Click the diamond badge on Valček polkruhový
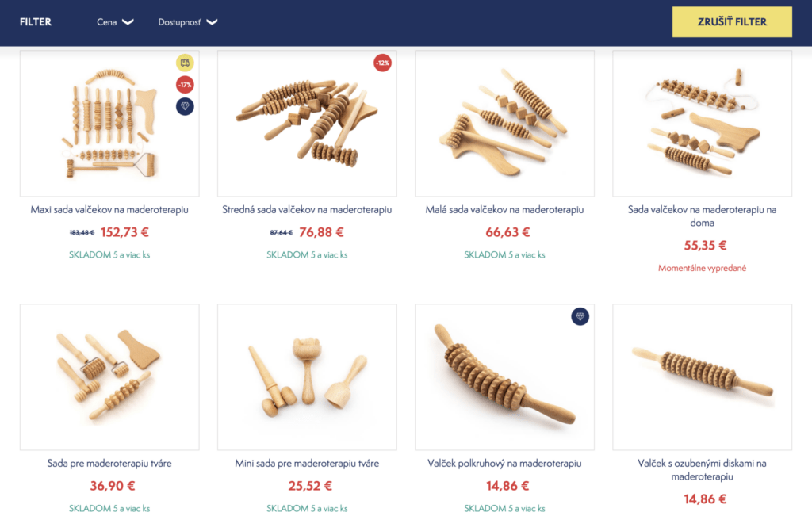Image resolution: width=812 pixels, height=516 pixels. pyautogui.click(x=580, y=316)
